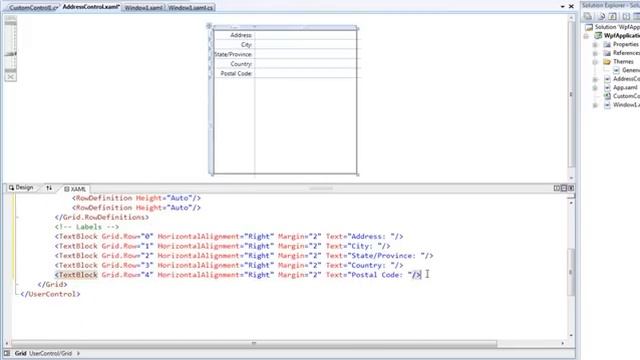Switch to the Design pane tab

point(21,188)
